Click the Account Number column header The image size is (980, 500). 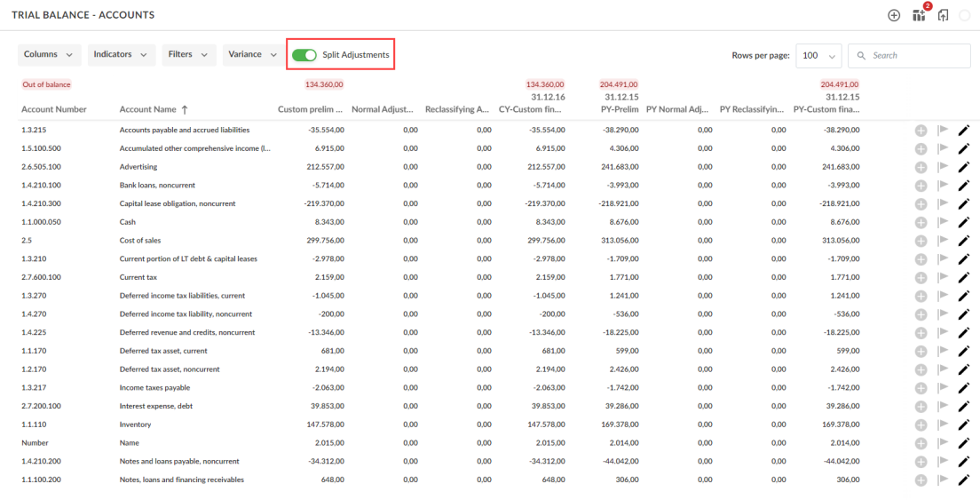(53, 110)
